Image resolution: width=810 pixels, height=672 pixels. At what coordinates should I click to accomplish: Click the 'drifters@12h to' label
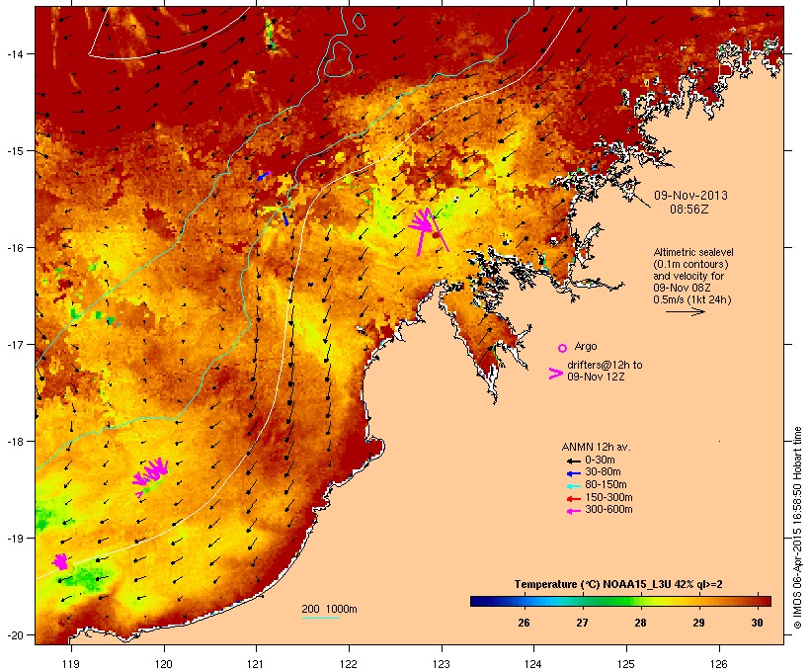point(605,365)
